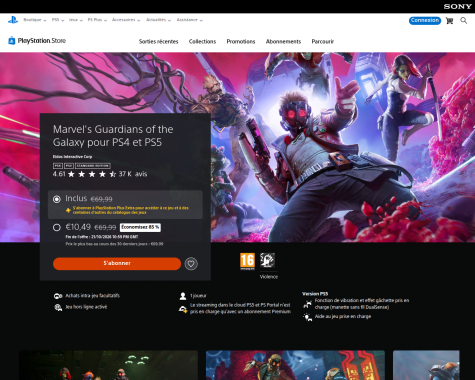Screen dimensions: 475x380
Task: Open the Collections tab
Action: coord(202,42)
